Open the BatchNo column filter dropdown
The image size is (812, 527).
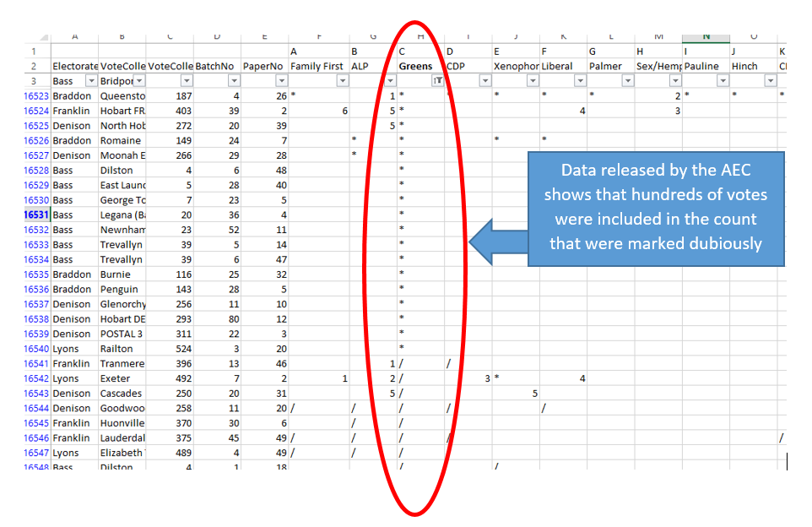click(x=235, y=81)
